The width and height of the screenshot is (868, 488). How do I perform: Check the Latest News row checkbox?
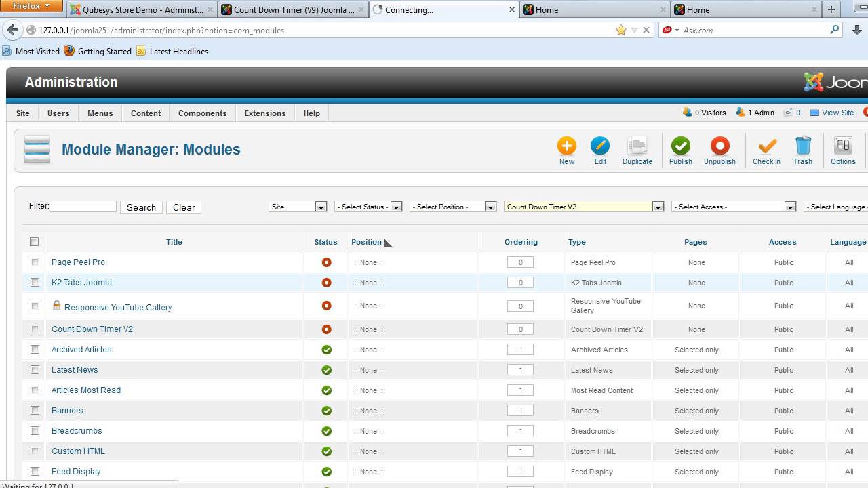(35, 369)
